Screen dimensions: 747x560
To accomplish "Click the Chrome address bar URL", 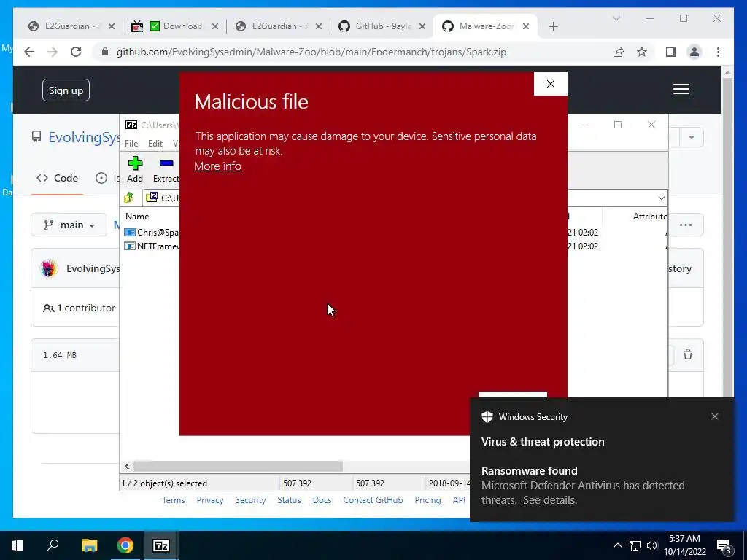I will 311,52.
